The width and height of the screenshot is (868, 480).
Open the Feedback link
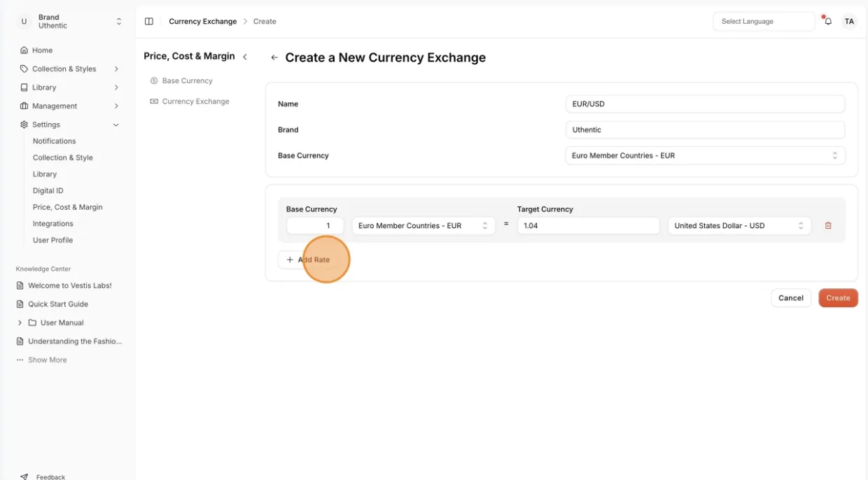coord(50,477)
